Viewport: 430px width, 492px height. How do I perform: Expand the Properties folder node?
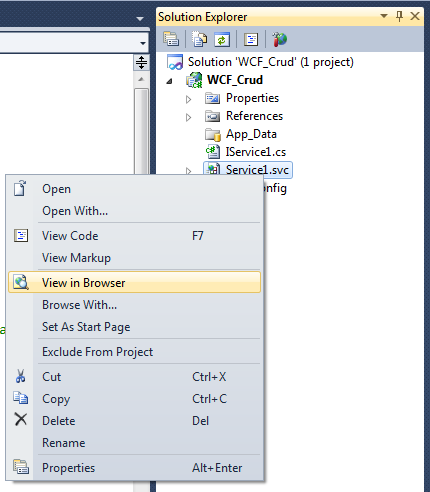pos(189,99)
